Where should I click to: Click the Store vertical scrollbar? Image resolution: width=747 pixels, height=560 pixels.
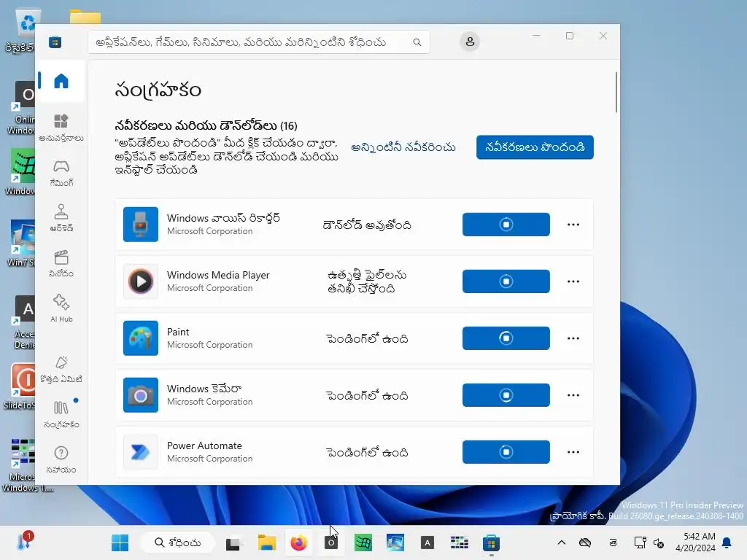point(616,92)
